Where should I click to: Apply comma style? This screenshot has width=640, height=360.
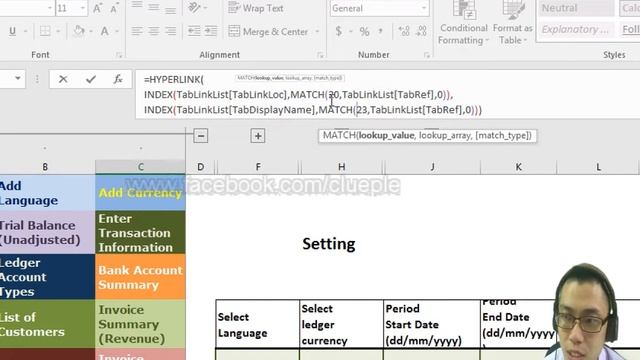(x=380, y=31)
